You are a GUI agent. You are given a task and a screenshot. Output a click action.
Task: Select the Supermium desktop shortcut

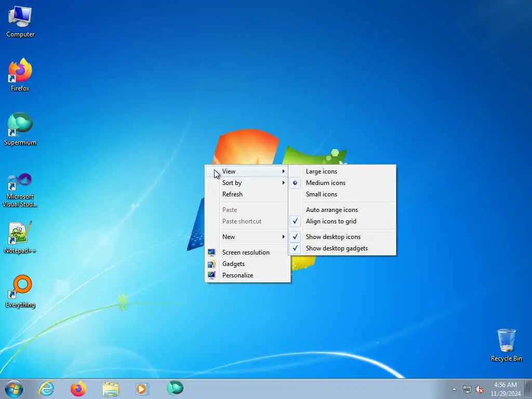[20, 129]
